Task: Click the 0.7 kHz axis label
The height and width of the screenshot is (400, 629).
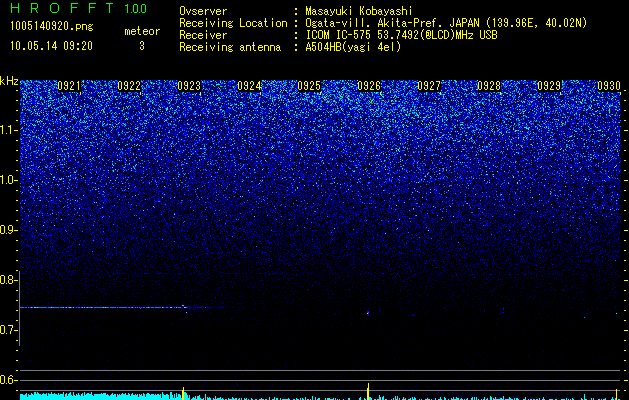Action: coord(7,330)
